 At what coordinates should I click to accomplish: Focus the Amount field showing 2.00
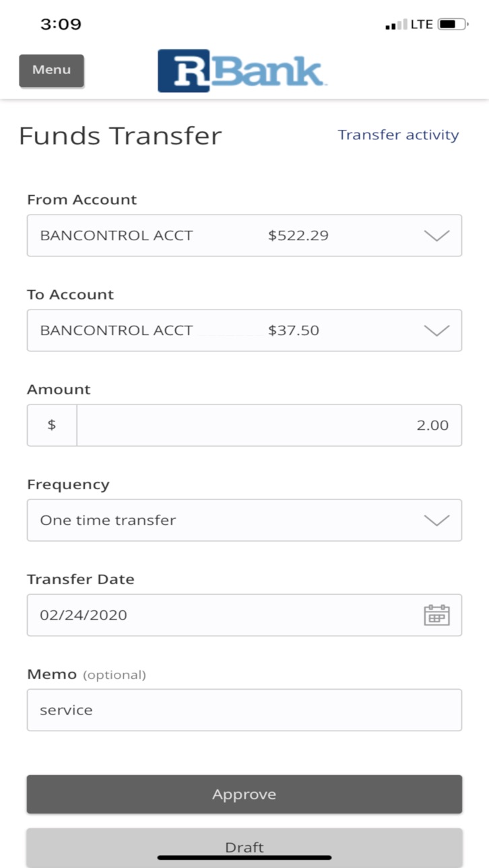(269, 425)
